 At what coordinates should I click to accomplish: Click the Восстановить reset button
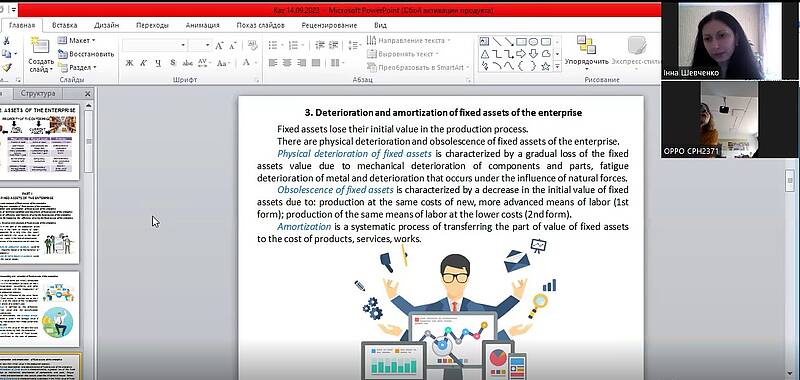pos(86,54)
